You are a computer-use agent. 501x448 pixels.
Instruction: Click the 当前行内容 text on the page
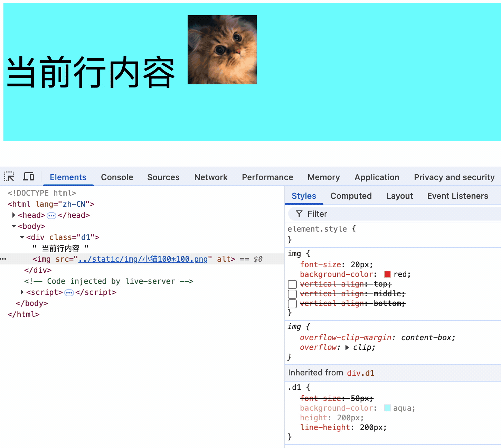click(x=91, y=73)
